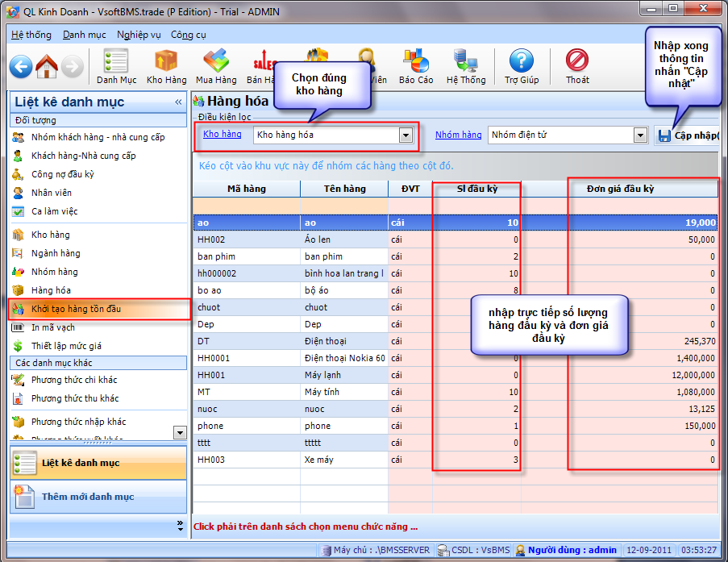Click the Máy chủ BMSSERVER status entry
728x562 pixels.
click(376, 550)
